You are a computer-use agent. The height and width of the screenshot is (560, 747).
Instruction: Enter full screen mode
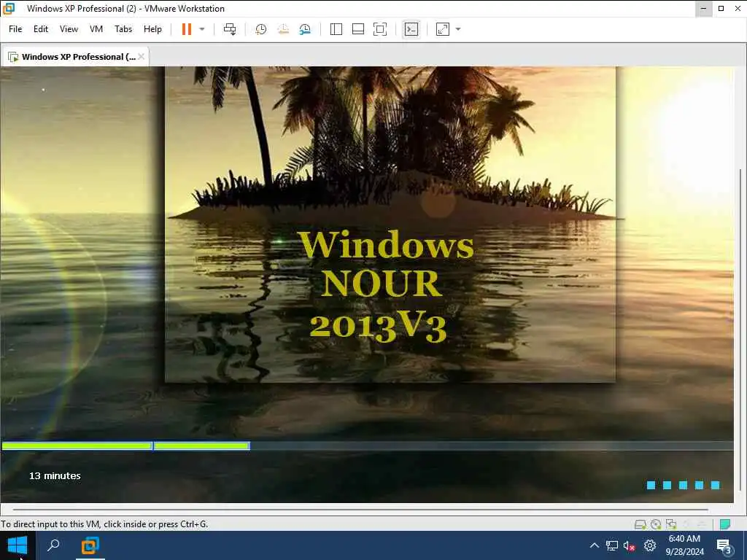click(379, 29)
